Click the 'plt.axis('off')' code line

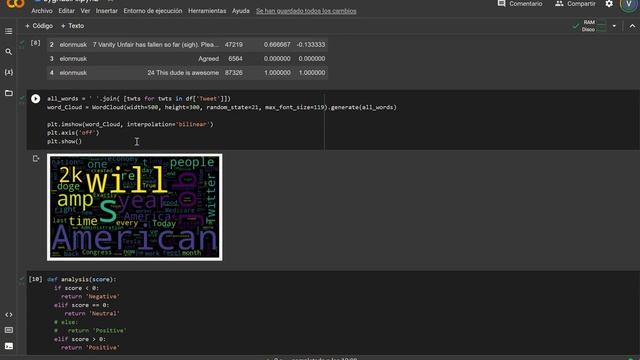[x=73, y=133]
